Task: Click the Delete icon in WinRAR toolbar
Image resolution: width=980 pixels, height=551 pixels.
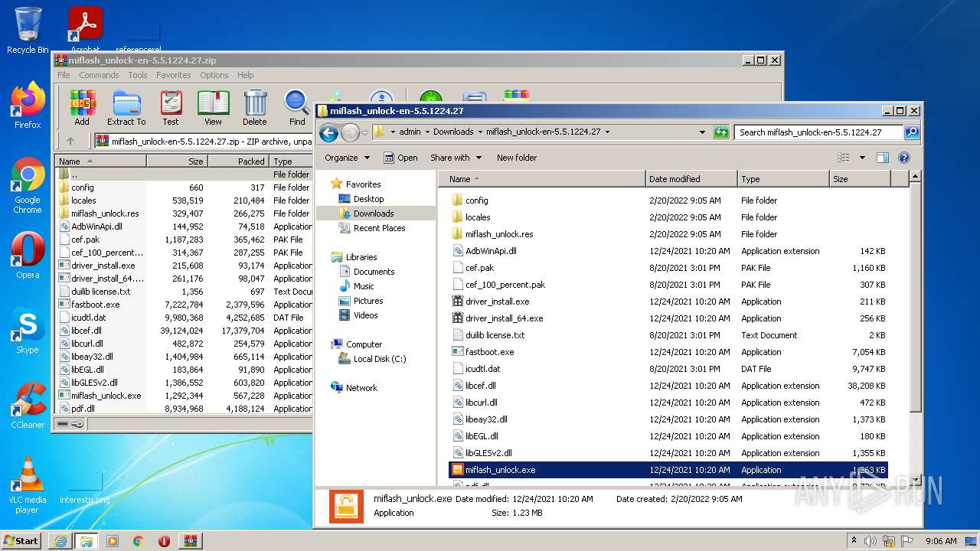Action: click(255, 108)
